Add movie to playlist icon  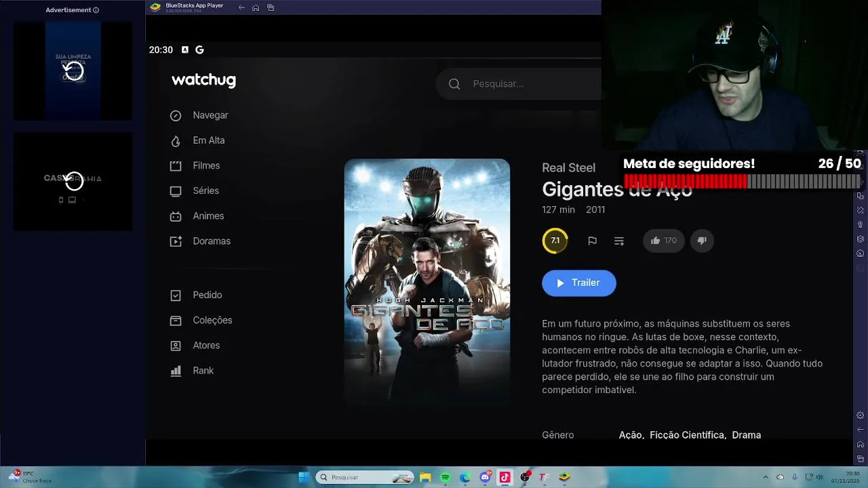pyautogui.click(x=618, y=241)
